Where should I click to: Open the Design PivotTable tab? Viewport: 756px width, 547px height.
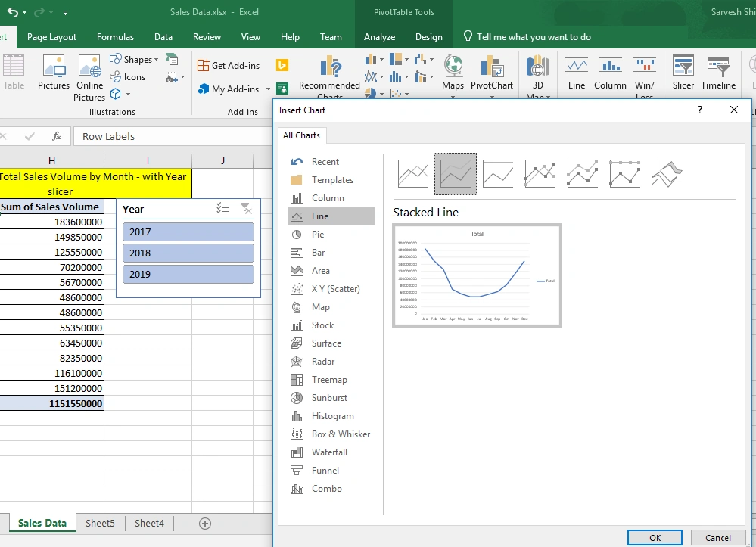point(428,37)
